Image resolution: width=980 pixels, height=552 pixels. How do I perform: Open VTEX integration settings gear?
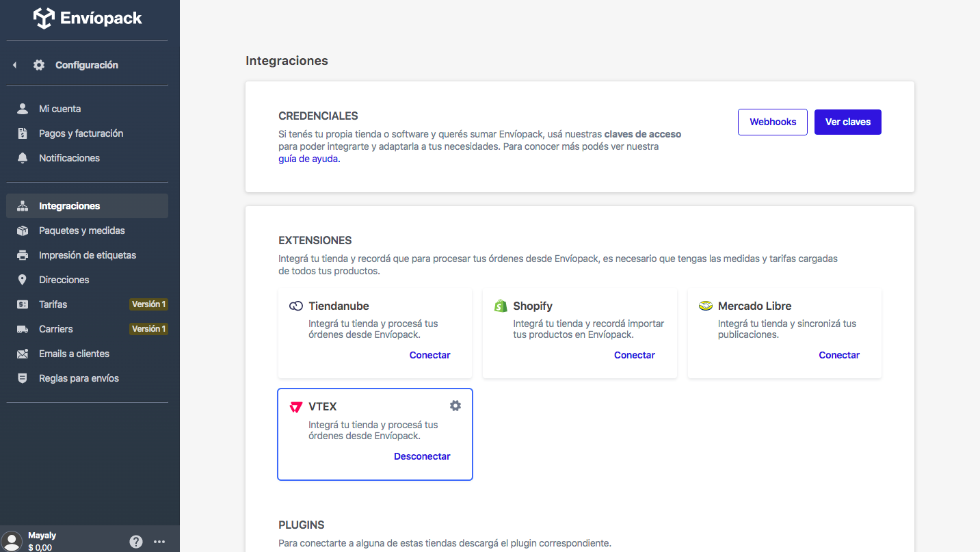[x=455, y=406]
